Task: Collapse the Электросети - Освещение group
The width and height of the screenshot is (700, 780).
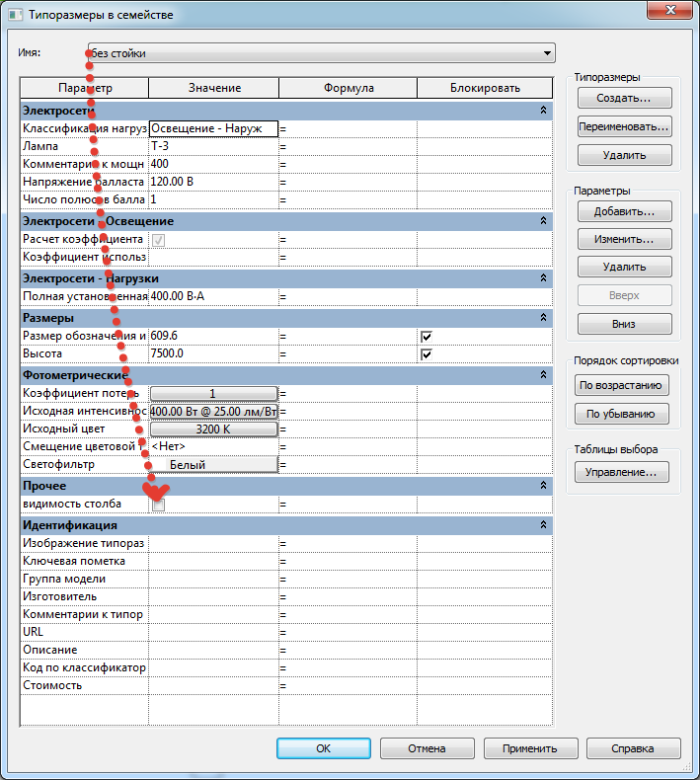Action: click(x=543, y=221)
